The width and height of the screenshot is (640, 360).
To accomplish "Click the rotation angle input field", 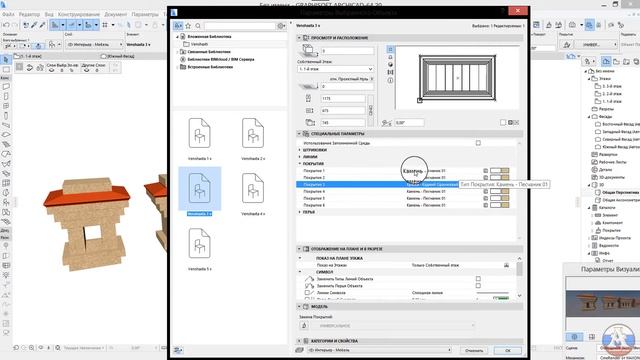I will [409, 122].
